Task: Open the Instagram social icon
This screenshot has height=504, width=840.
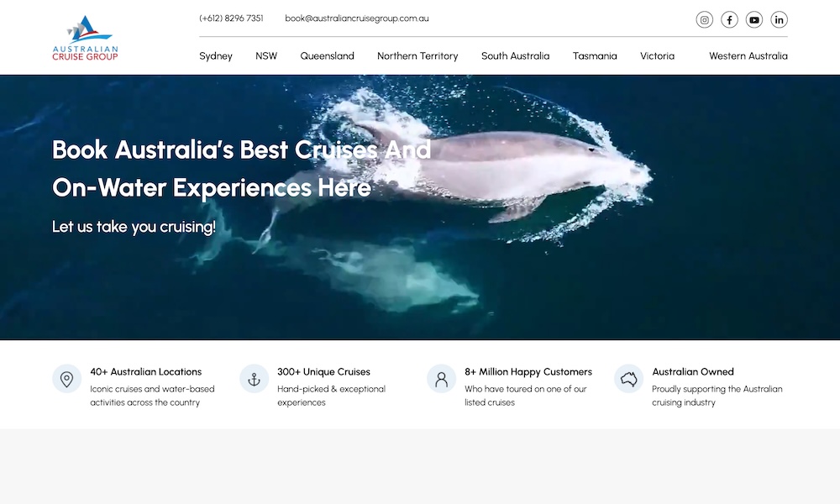Action: 704,20
